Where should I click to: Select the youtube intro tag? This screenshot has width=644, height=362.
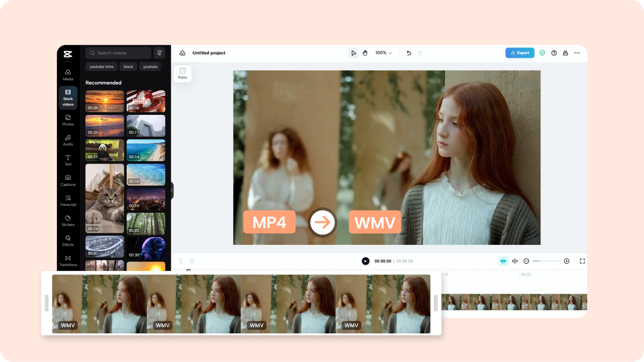(101, 67)
